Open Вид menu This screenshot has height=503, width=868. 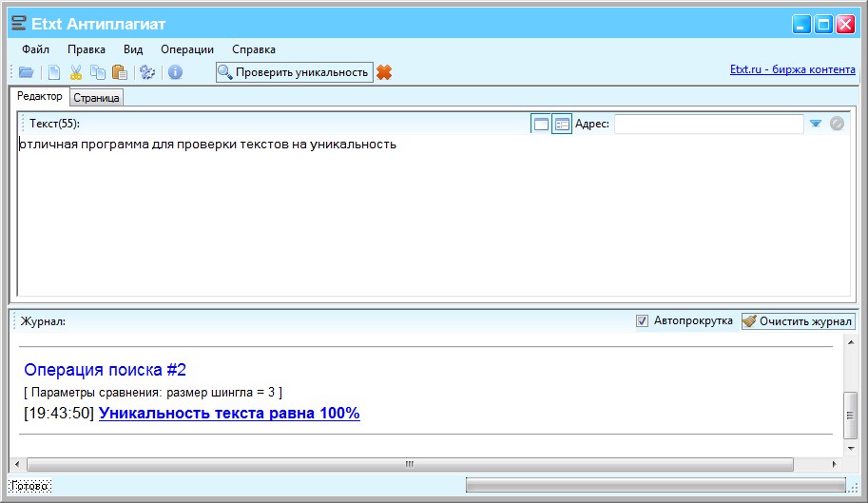tap(133, 49)
